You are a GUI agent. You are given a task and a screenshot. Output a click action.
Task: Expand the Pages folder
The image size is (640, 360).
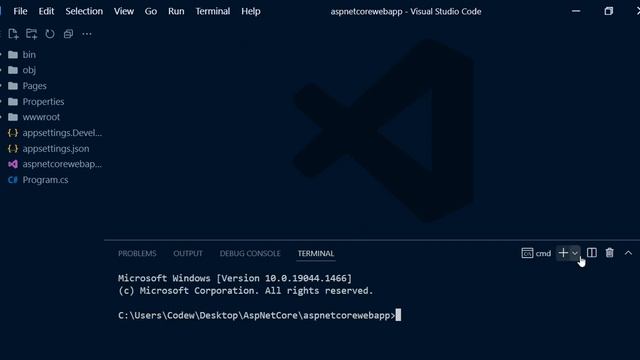tap(34, 86)
